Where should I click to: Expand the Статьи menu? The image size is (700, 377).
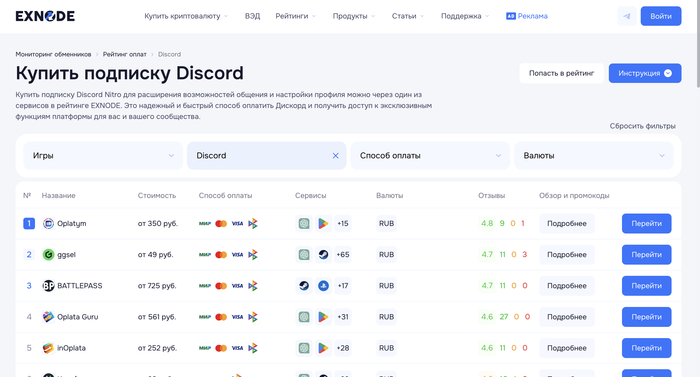[x=408, y=16]
